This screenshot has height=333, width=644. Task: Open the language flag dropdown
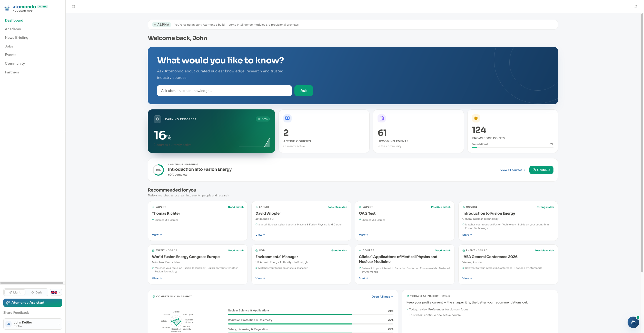(56, 292)
